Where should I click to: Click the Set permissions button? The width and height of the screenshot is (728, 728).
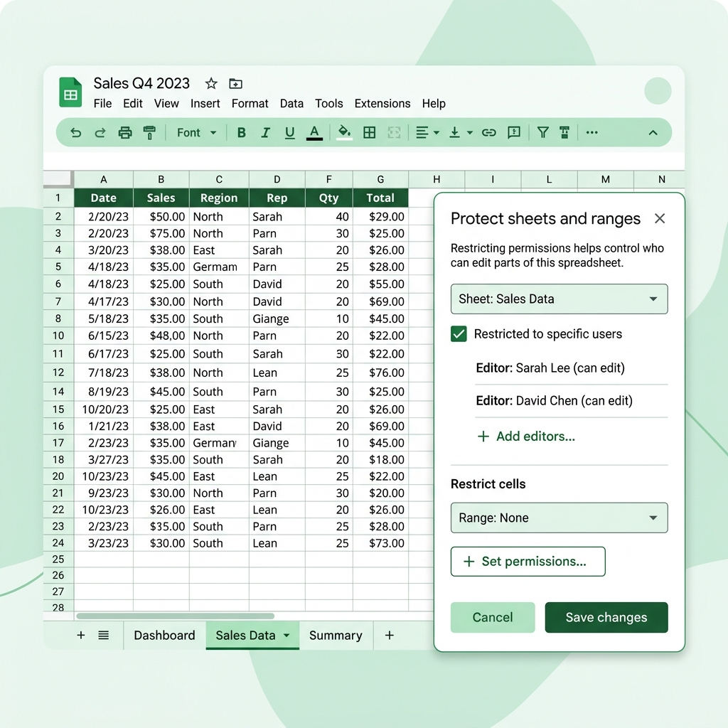pos(528,562)
